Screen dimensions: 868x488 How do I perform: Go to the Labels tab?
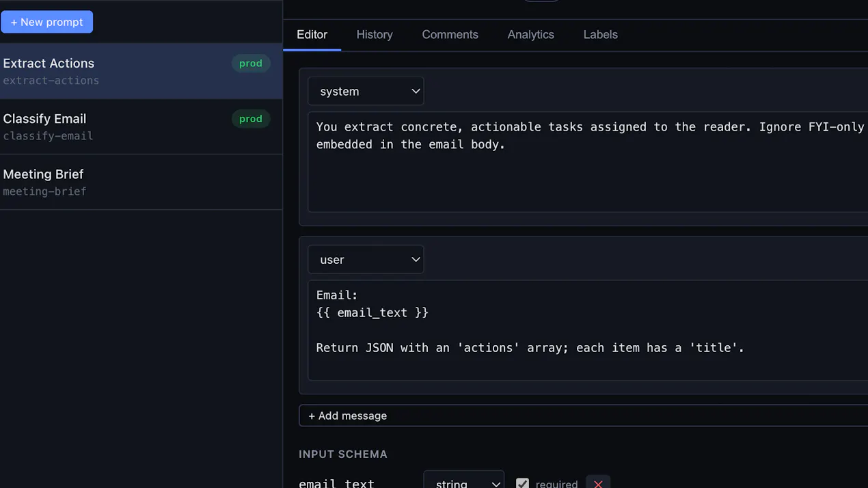pyautogui.click(x=600, y=35)
